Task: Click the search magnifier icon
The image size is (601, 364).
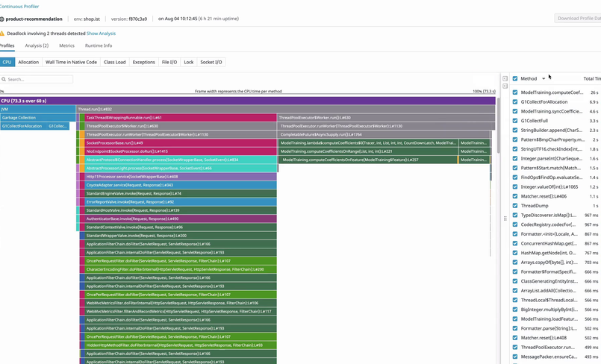Action: pos(4,79)
